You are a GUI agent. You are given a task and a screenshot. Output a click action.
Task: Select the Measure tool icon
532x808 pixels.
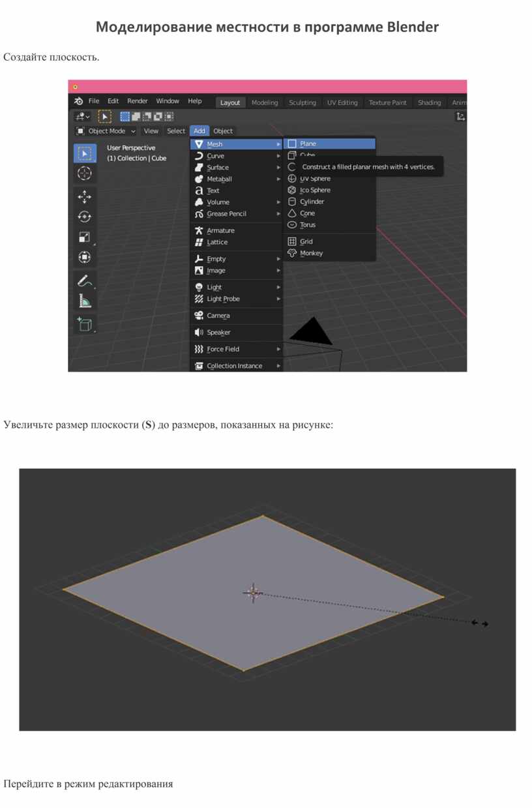[85, 301]
